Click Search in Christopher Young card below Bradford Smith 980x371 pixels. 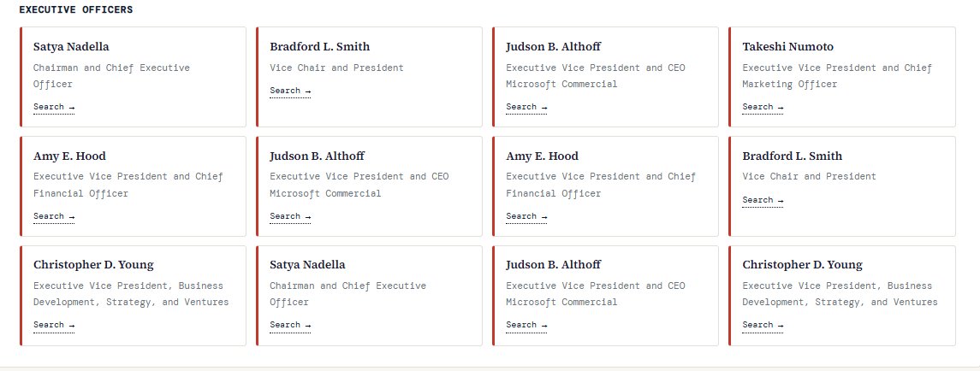click(763, 326)
